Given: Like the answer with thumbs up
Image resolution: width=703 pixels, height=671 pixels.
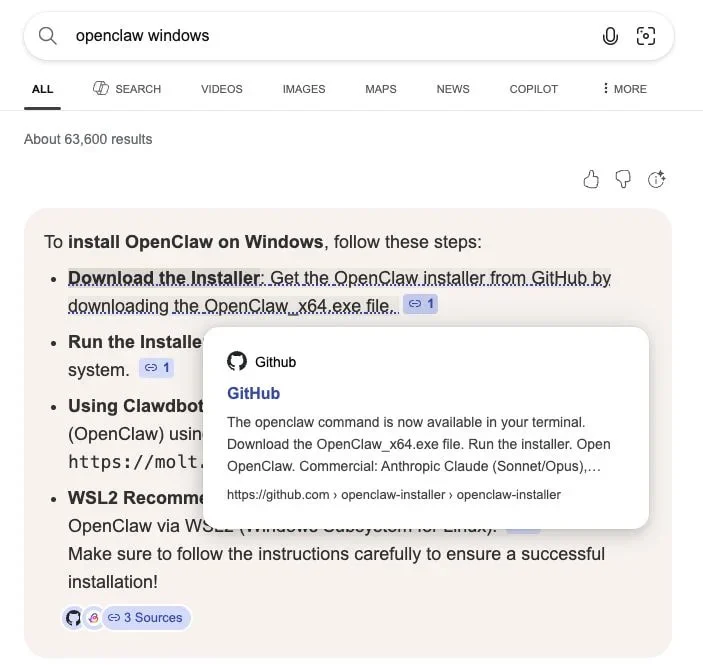Looking at the screenshot, I should point(591,179).
